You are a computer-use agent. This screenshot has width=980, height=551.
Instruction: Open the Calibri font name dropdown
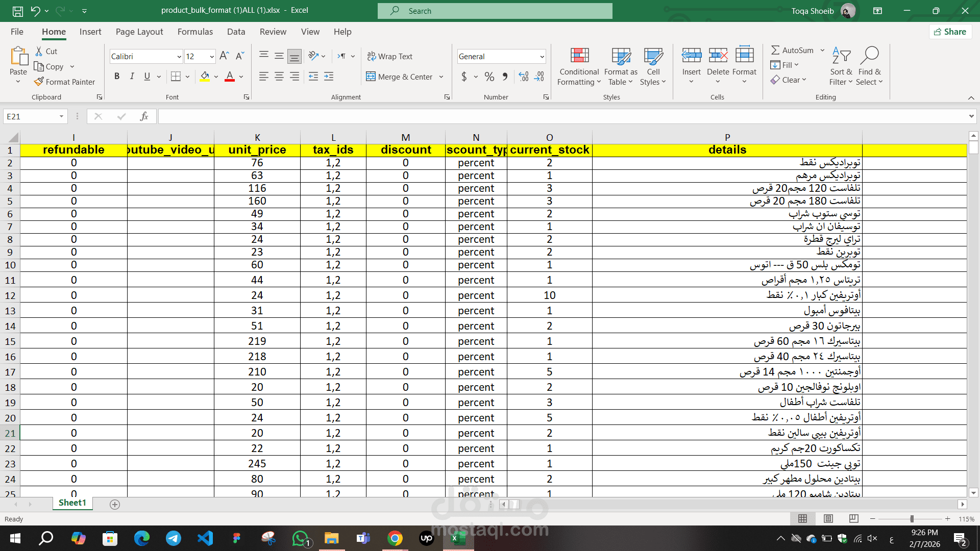click(179, 57)
